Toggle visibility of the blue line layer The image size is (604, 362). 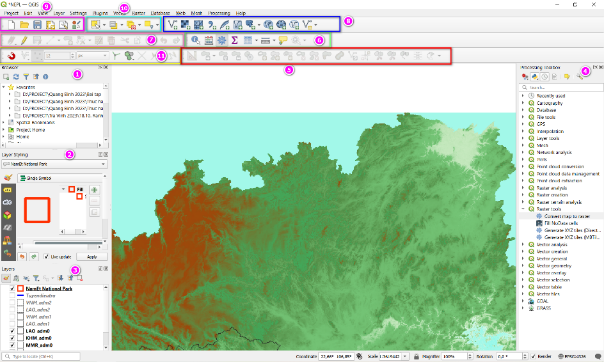click(x=12, y=295)
